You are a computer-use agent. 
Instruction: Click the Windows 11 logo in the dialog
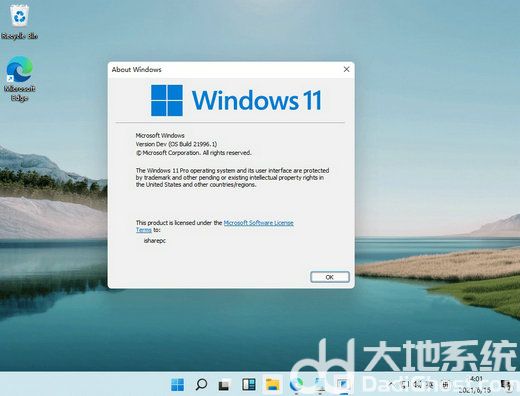[x=236, y=100]
